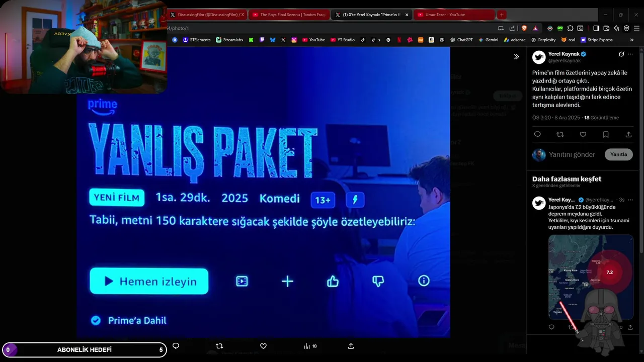Screen dimensions: 644x362
Task: Open the Amazon bookmark icon
Action: coord(431,40)
